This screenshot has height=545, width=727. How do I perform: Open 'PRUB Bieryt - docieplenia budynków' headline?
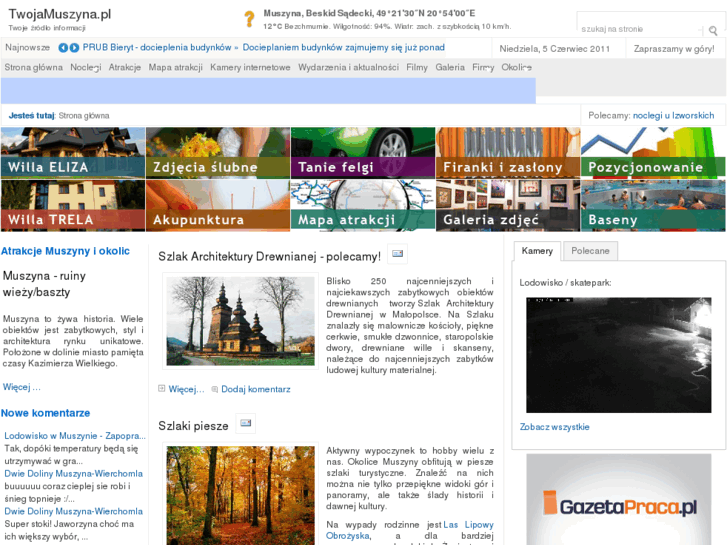coord(157,47)
